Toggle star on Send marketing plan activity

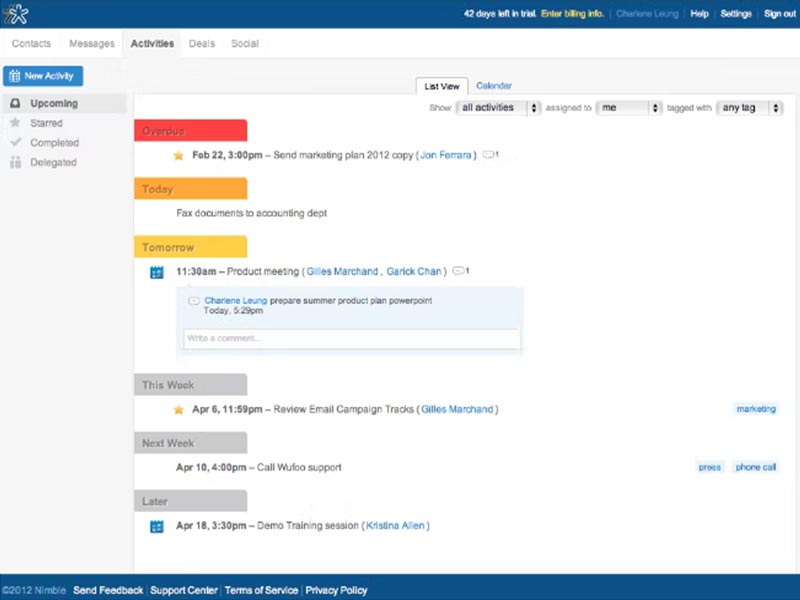[x=179, y=155]
